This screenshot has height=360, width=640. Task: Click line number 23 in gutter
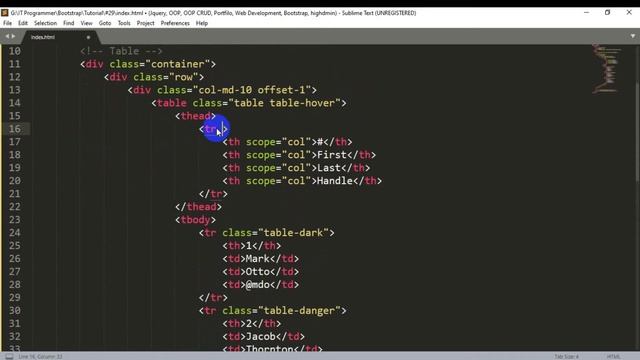coord(15,220)
